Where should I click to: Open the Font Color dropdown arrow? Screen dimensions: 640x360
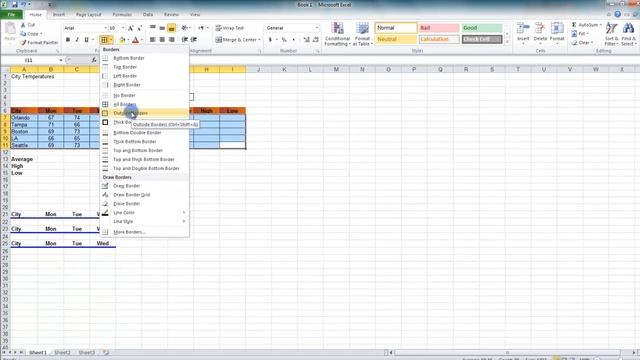(142, 40)
